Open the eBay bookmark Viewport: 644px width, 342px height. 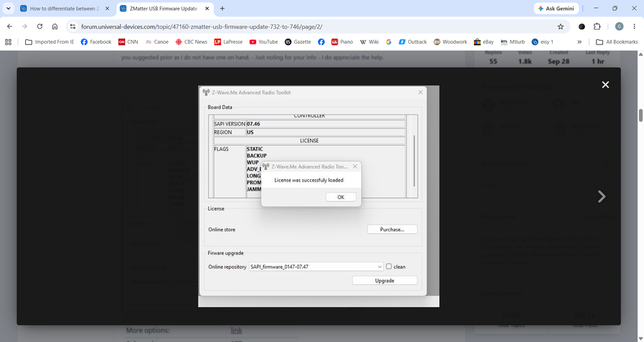click(484, 42)
